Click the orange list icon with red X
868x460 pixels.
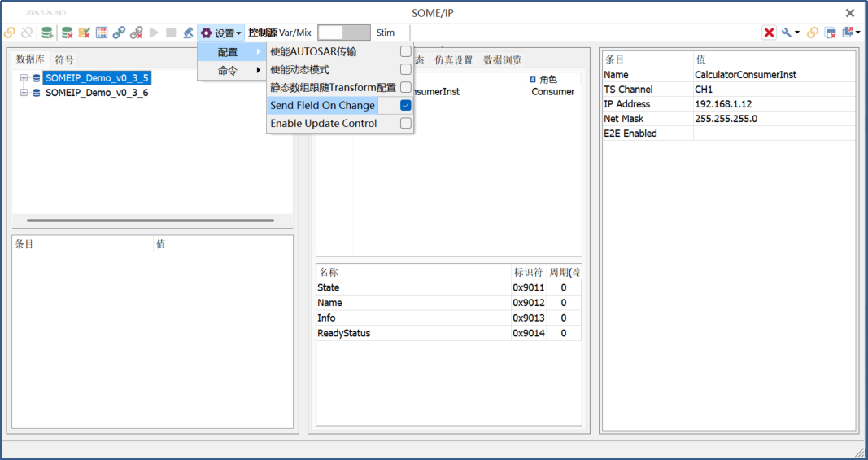point(84,33)
